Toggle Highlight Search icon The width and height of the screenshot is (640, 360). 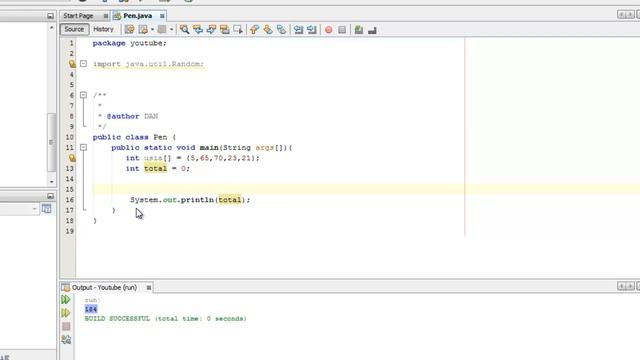click(224, 29)
